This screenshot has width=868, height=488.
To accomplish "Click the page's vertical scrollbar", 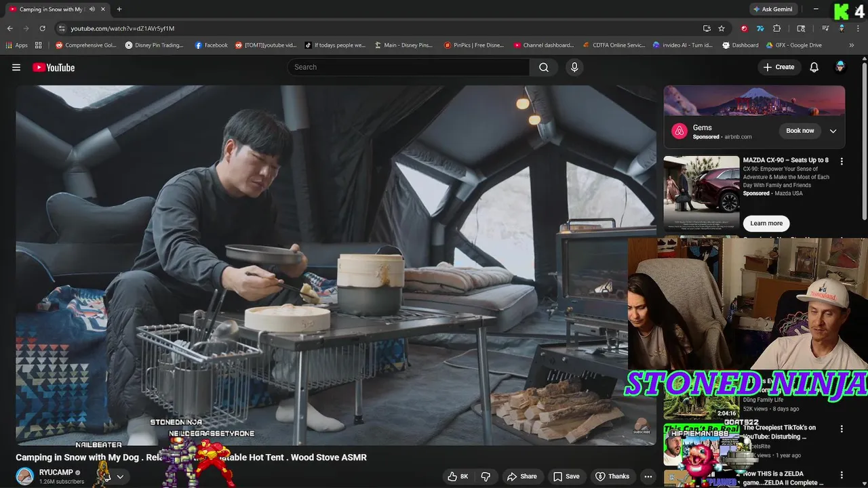I will click(x=865, y=142).
